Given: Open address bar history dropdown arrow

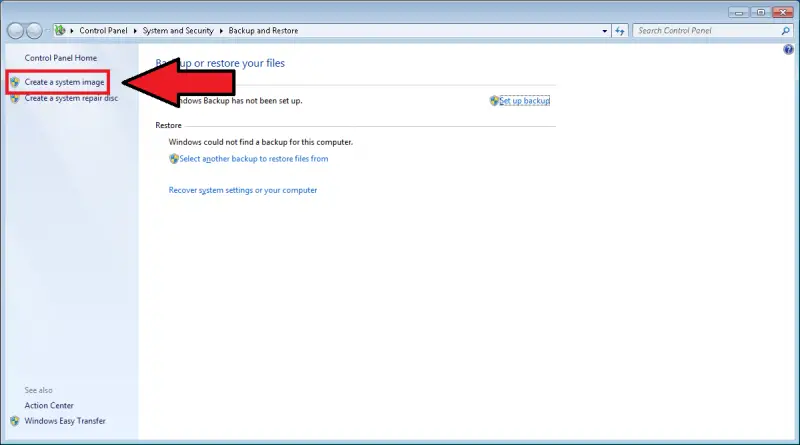Looking at the screenshot, I should click(605, 31).
